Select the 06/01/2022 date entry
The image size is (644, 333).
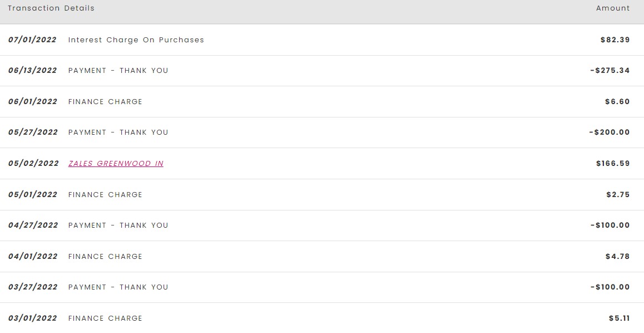coord(33,102)
